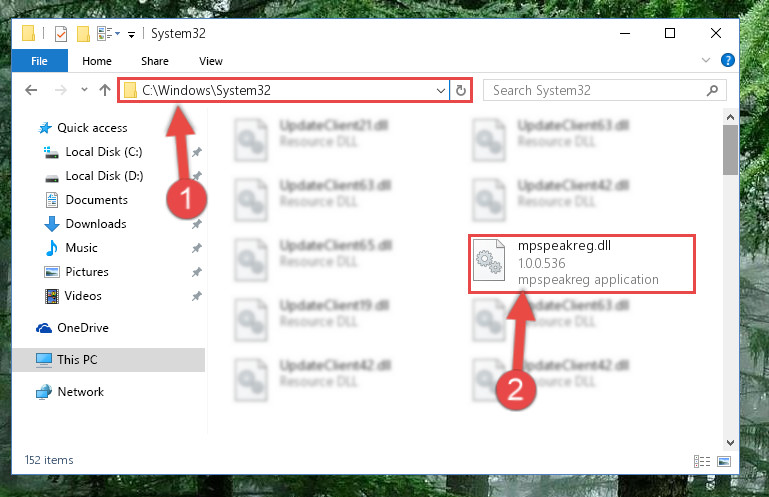Expand the ribbon with the chevron
The width and height of the screenshot is (769, 497).
[x=706, y=60]
